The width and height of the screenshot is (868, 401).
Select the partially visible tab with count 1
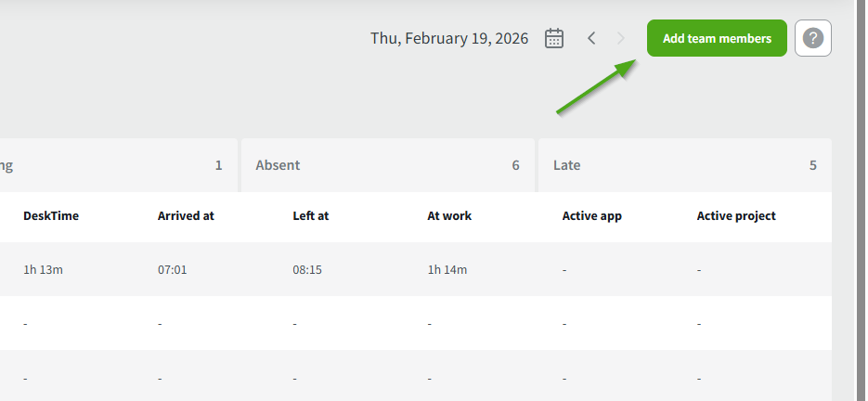[116, 165]
